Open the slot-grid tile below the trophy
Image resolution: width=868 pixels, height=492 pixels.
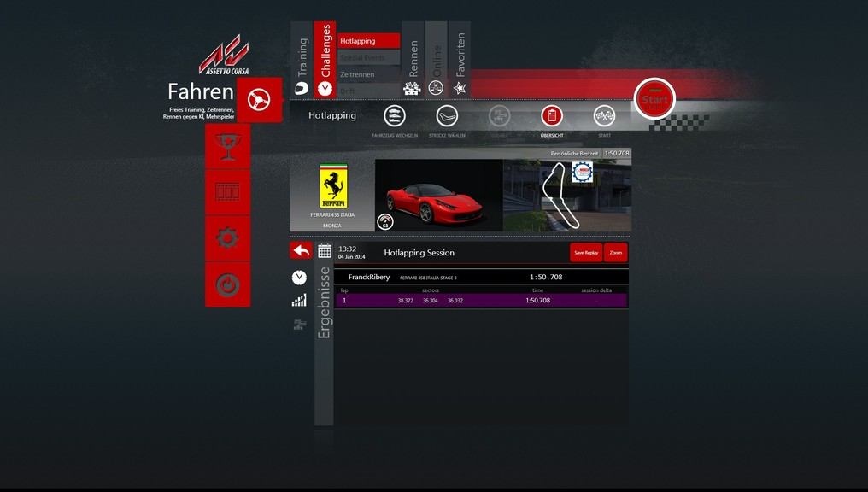pos(227,192)
